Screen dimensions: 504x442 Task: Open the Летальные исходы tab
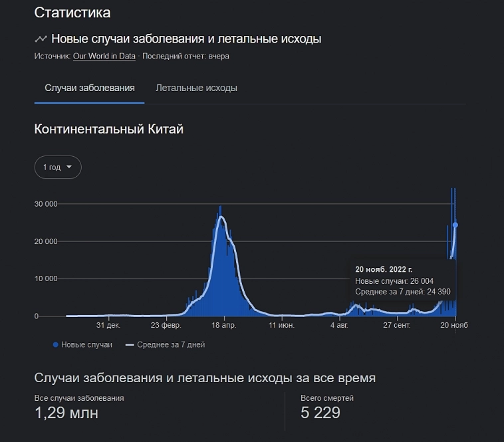(196, 88)
